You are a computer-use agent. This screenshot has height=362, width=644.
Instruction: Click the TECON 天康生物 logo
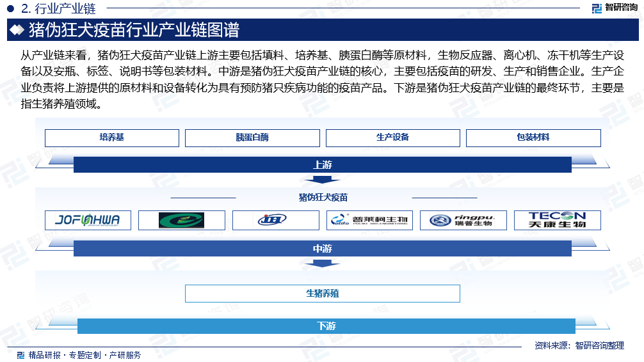[558, 221]
